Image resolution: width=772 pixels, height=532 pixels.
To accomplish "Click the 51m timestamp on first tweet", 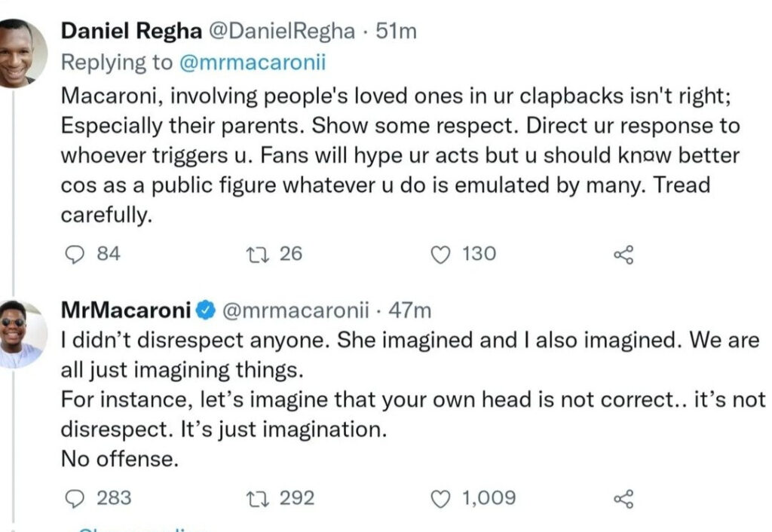I will 397,32.
